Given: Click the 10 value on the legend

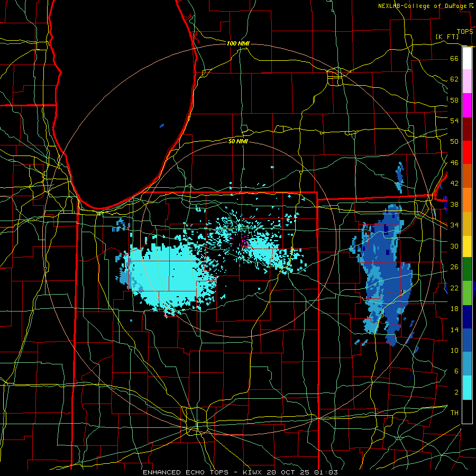Looking at the screenshot, I should [x=454, y=350].
